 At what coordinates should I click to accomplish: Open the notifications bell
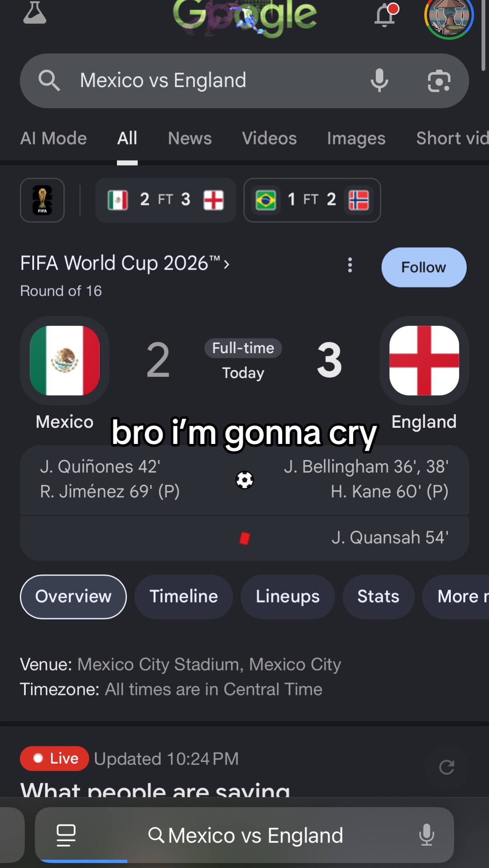pyautogui.click(x=386, y=15)
